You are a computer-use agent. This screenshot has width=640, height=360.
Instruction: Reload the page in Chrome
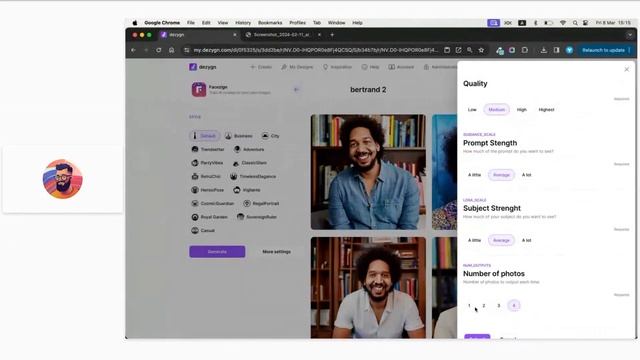158,50
